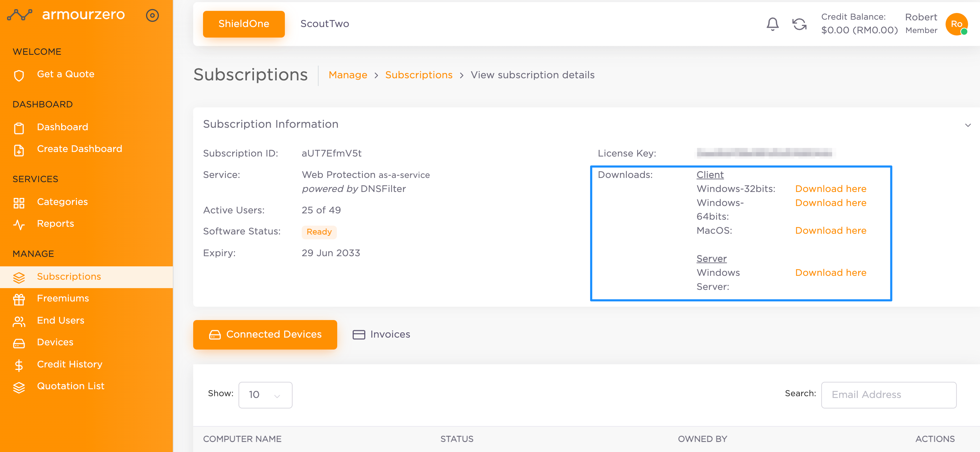Click the shield icon beside Get a Quote
The width and height of the screenshot is (980, 452).
point(19,75)
